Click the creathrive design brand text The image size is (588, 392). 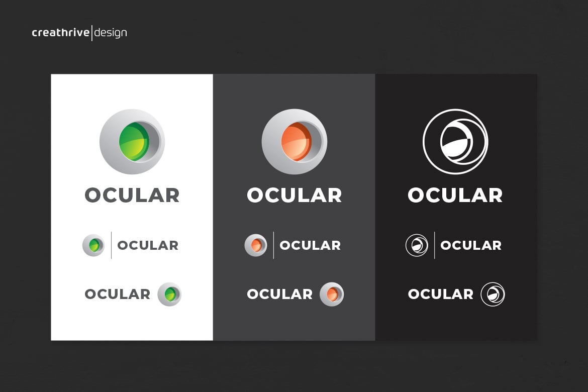coord(79,33)
